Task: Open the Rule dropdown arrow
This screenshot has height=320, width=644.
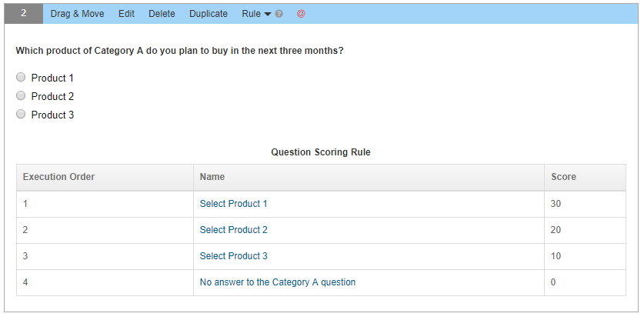Action: click(x=268, y=15)
